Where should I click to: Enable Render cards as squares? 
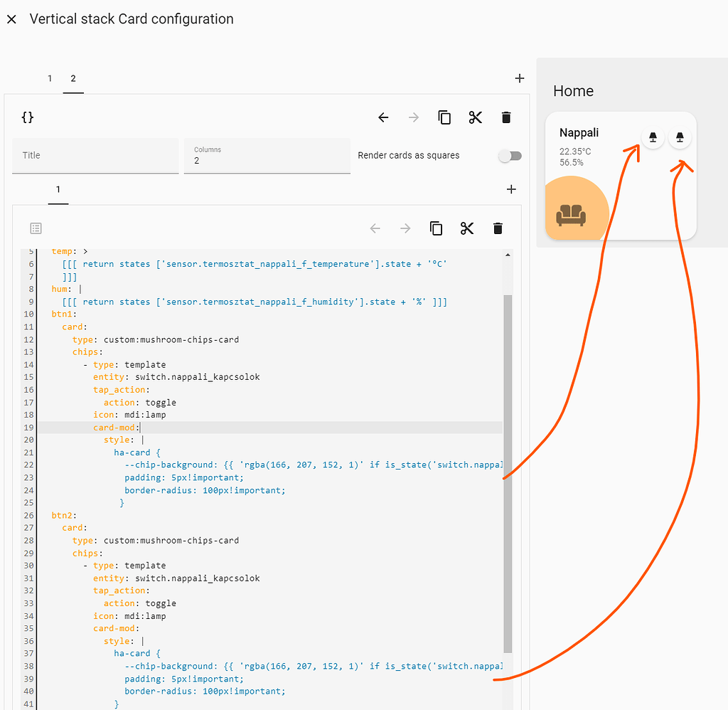pyautogui.click(x=510, y=155)
